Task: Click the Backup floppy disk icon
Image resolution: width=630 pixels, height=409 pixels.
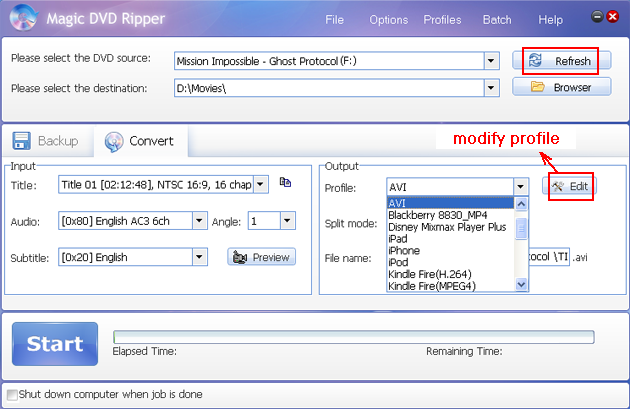Action: [21, 141]
